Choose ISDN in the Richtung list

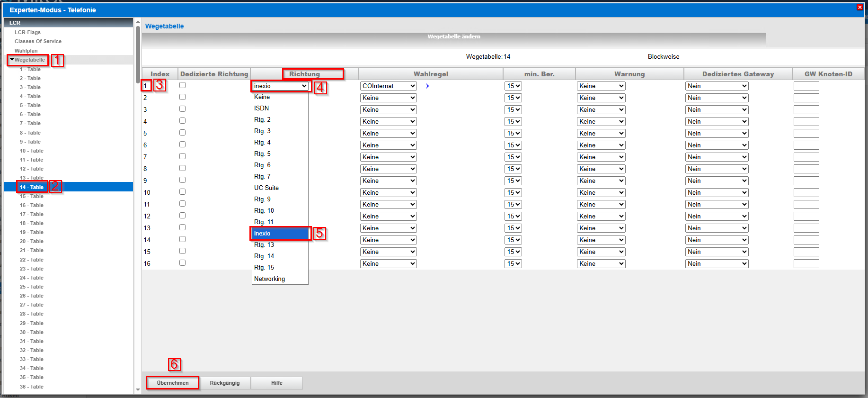(280, 109)
